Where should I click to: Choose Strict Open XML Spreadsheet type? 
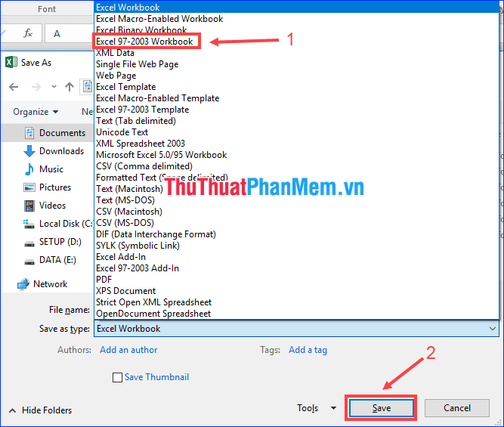[x=296, y=302]
